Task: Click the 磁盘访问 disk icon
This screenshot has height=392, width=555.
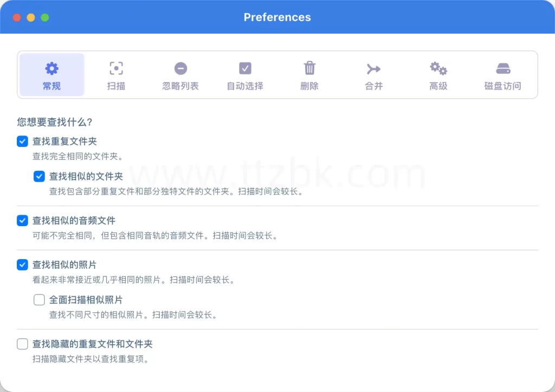Action: [502, 68]
